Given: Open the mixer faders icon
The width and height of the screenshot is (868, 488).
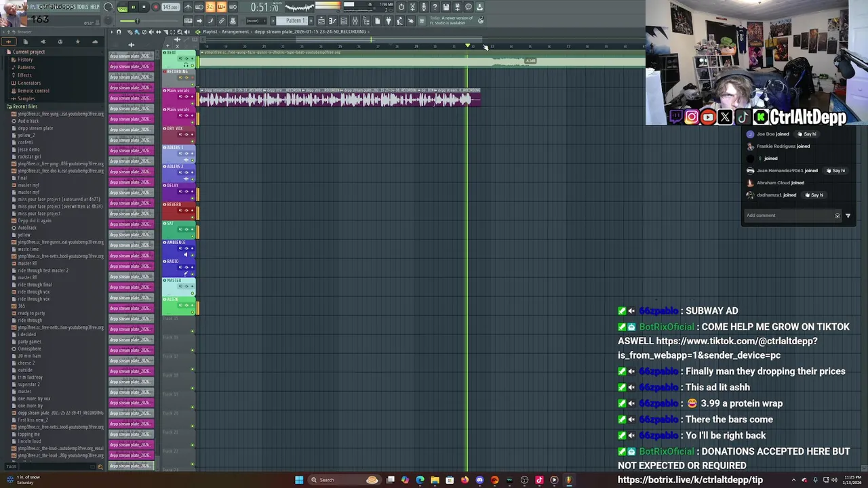Looking at the screenshot, I should pos(355,21).
